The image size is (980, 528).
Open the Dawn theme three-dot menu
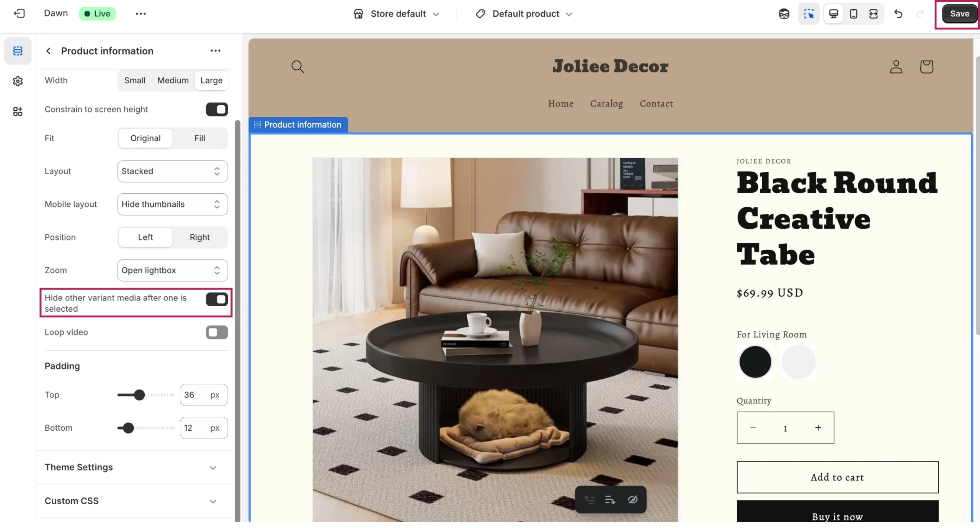pos(140,13)
